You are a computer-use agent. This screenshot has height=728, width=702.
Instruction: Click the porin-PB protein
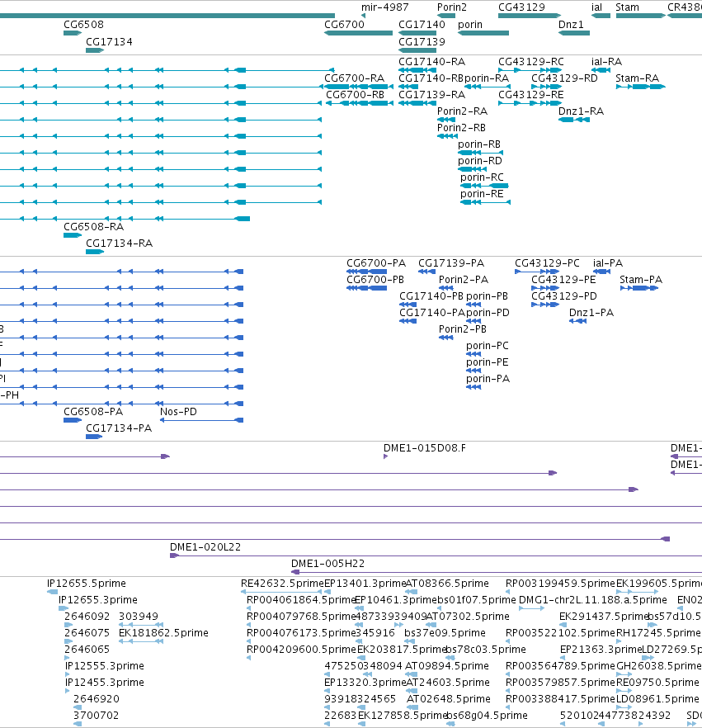[x=473, y=305]
